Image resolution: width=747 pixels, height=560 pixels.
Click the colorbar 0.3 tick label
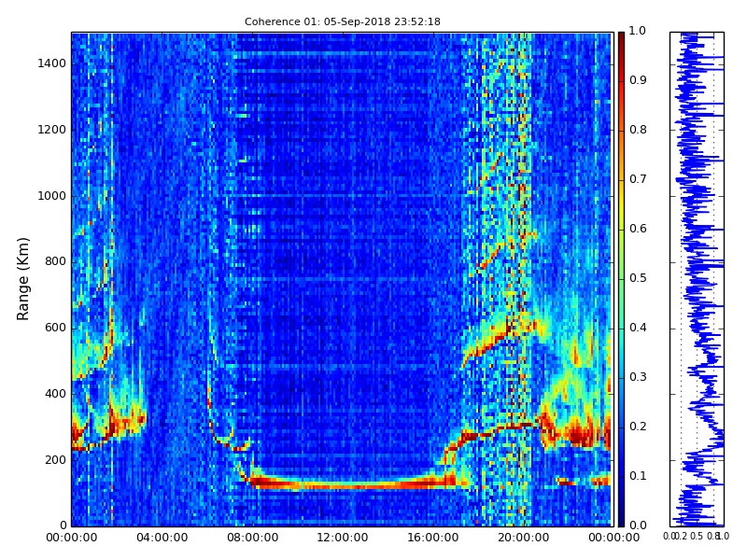pos(638,377)
